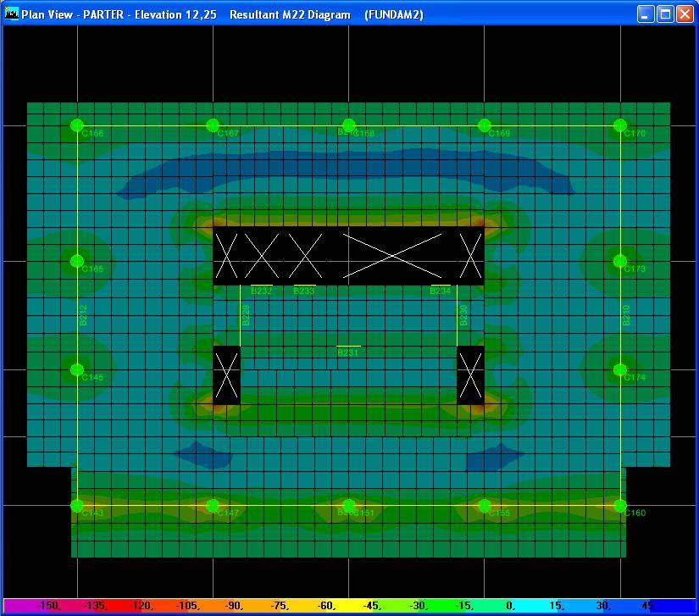The image size is (699, 616).
Task: Pick column node C174
Action: (x=620, y=369)
